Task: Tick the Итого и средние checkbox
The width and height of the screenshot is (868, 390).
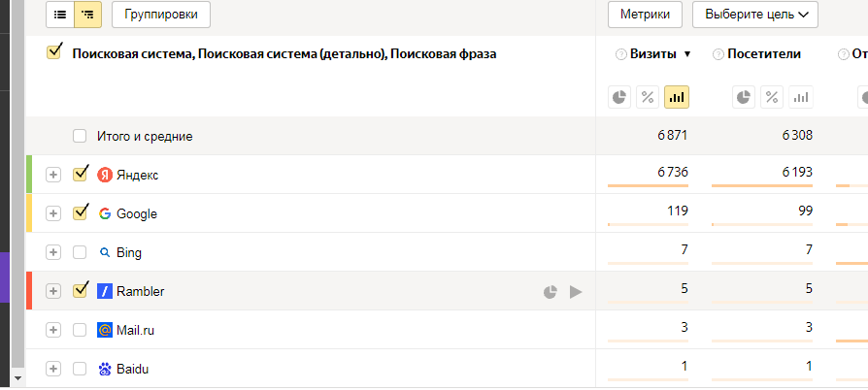Action: tap(80, 136)
